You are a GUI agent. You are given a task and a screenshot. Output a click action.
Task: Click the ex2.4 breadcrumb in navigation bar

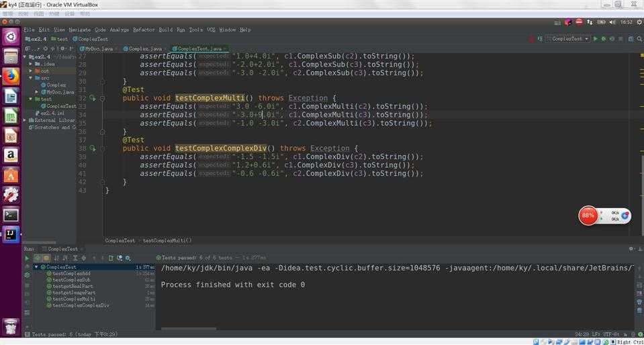pos(36,39)
